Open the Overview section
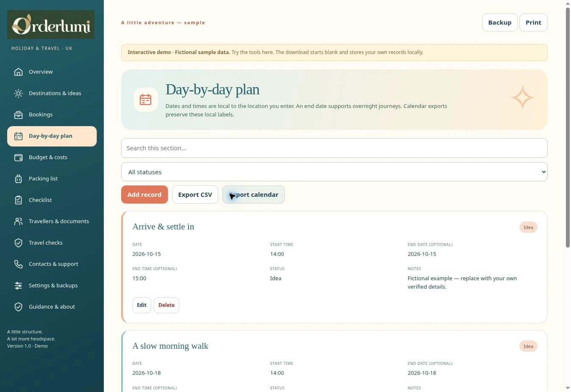 point(52,72)
